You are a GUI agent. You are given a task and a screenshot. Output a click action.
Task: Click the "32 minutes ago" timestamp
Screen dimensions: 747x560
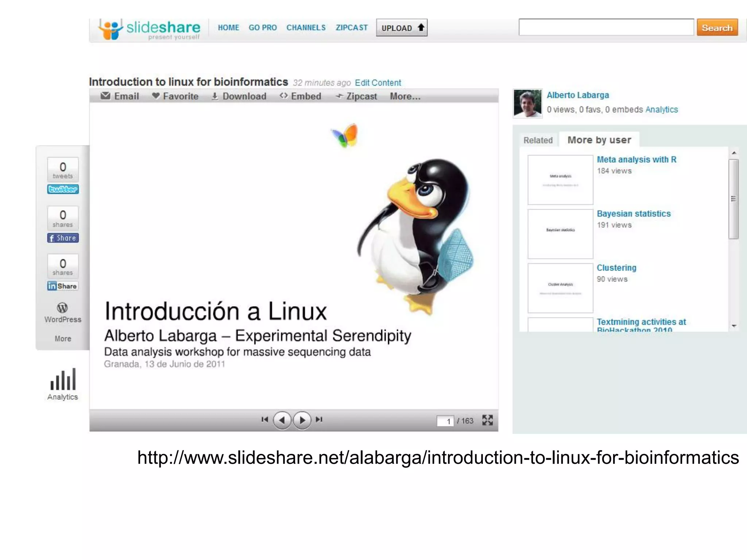[x=322, y=83]
